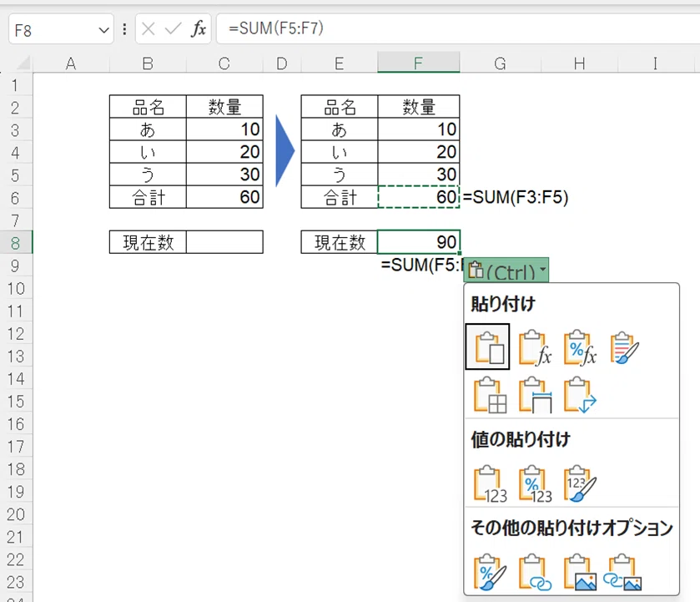Screen dimensions: 700x602
Task: Choose Paste Linked Picture icon
Action: 623,572
